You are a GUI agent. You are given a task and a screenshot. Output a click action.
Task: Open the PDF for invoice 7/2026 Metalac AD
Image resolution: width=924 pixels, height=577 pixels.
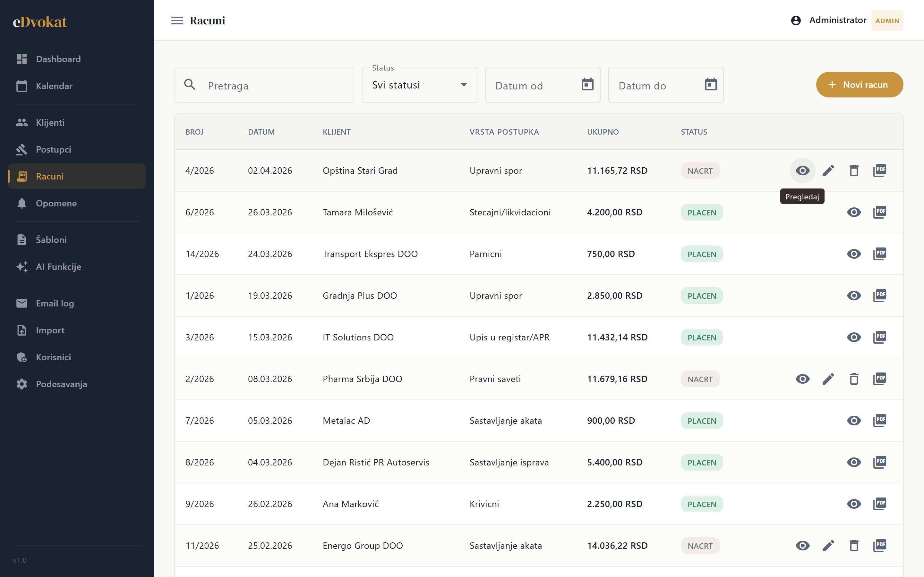click(x=879, y=421)
